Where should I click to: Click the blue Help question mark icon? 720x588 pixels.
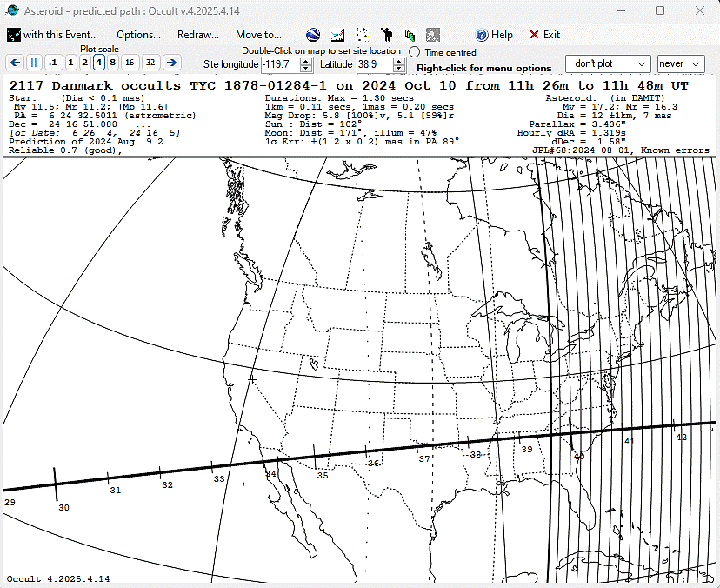(482, 35)
